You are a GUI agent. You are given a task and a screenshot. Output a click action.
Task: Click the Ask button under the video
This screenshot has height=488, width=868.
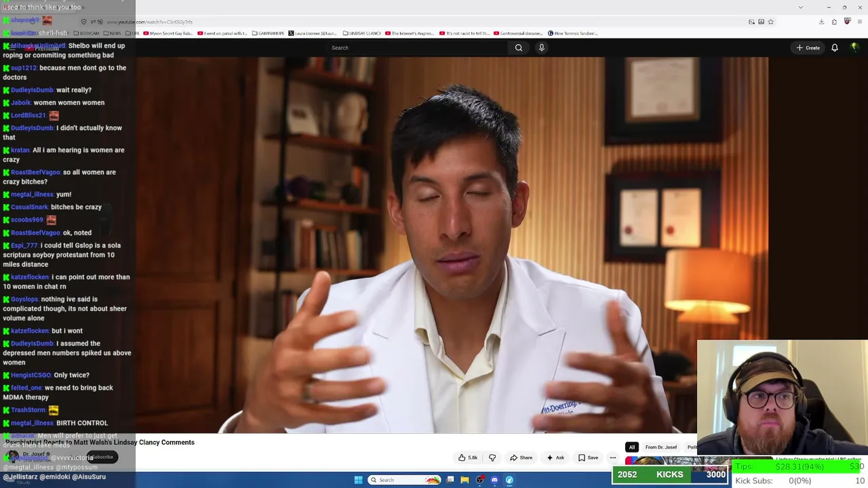point(555,457)
